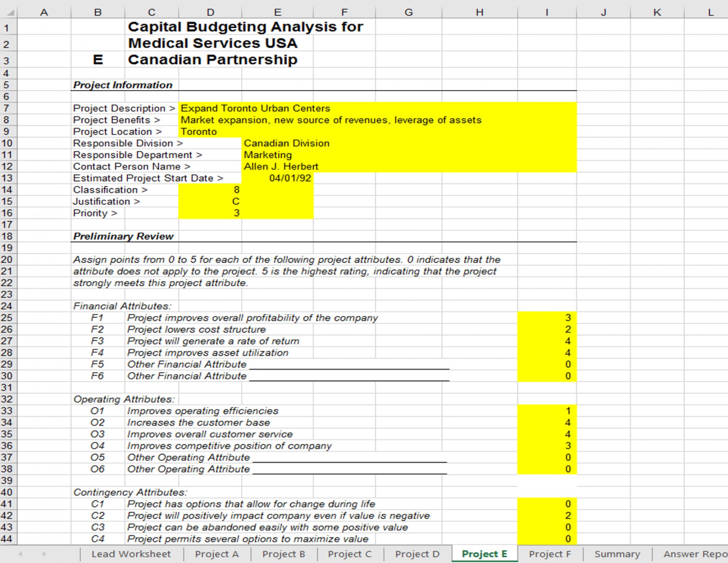This screenshot has width=728, height=563.
Task: Click the Classification value 8 cell
Action: coord(210,190)
